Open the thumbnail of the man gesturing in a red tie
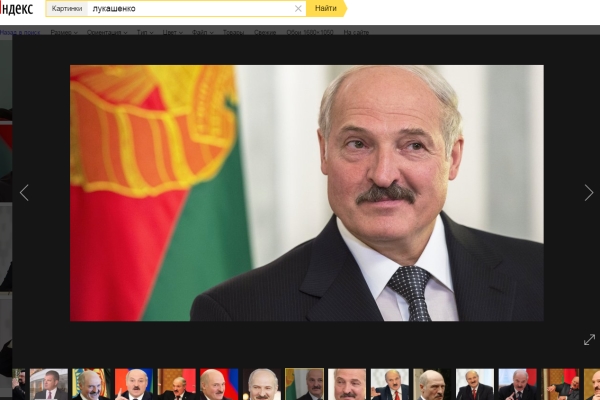The image size is (600, 400). tap(390, 384)
